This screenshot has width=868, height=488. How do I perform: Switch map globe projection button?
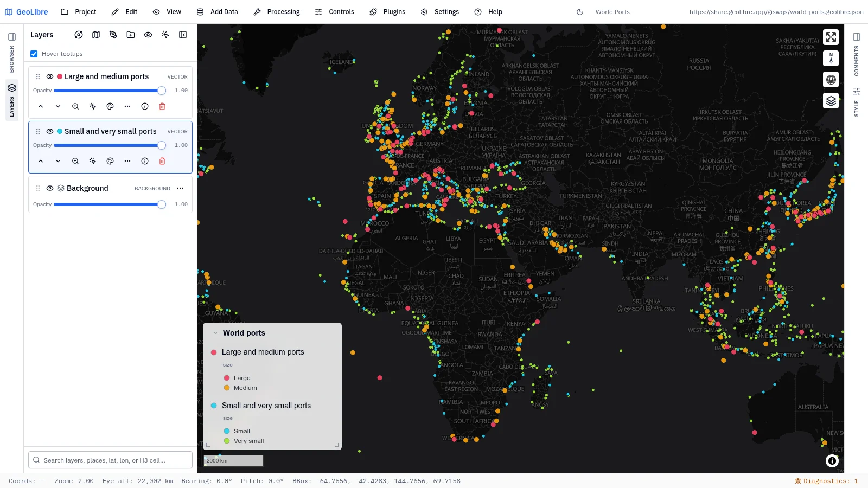tap(831, 80)
